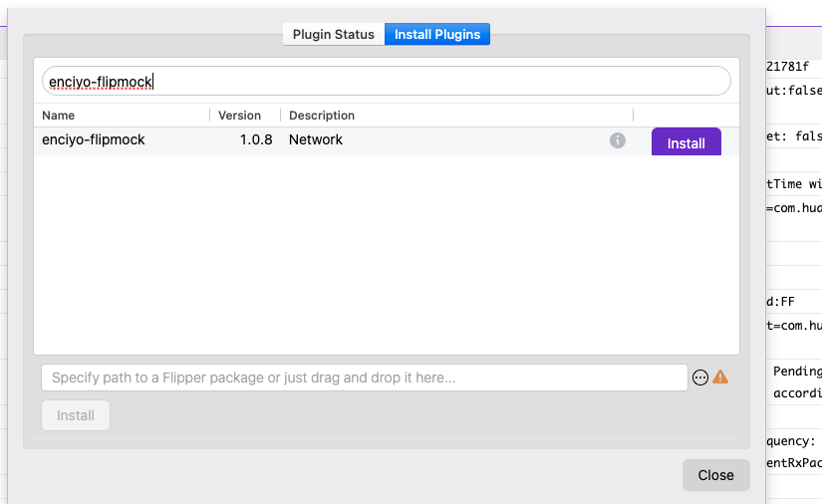Screen dimensions: 822x504
Task: Open info for enciyo-flipmock plugin
Action: click(618, 140)
